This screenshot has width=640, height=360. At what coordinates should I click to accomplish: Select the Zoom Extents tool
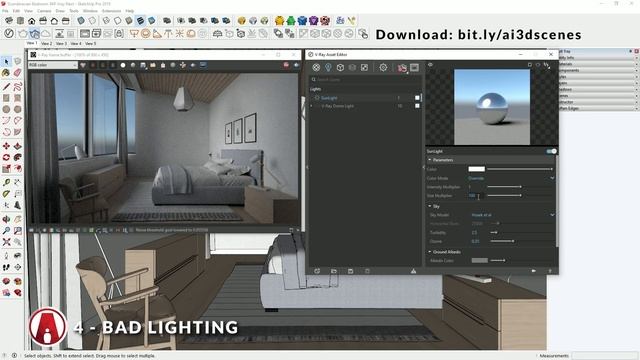pos(6,242)
